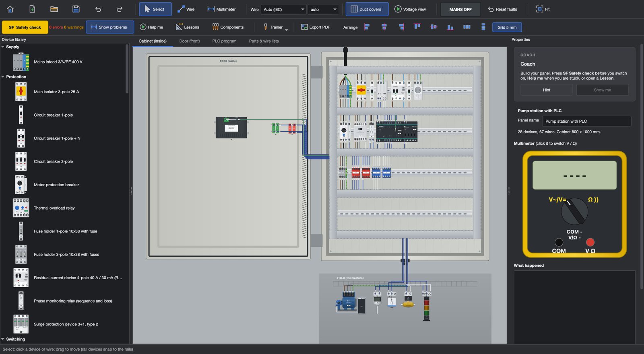
Task: Click the align top edges Arrange icon
Action: [x=417, y=27]
